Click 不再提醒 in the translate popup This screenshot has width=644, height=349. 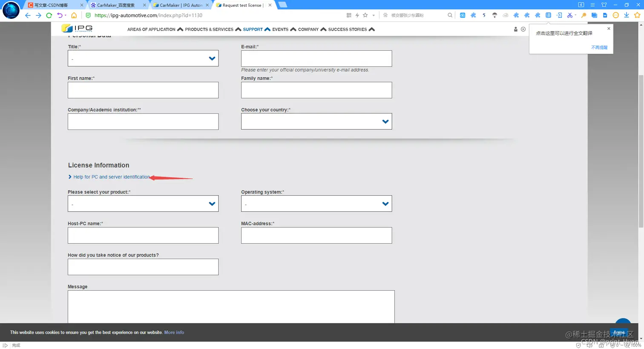(599, 47)
